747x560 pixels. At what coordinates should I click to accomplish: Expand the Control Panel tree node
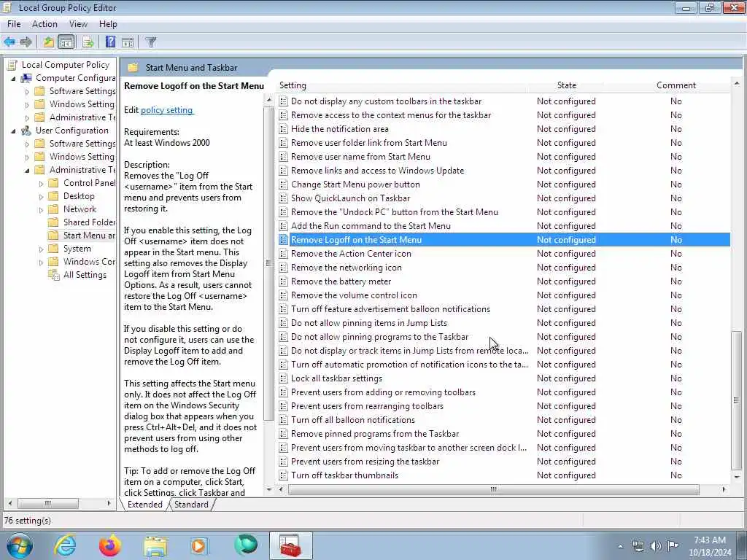coord(42,183)
